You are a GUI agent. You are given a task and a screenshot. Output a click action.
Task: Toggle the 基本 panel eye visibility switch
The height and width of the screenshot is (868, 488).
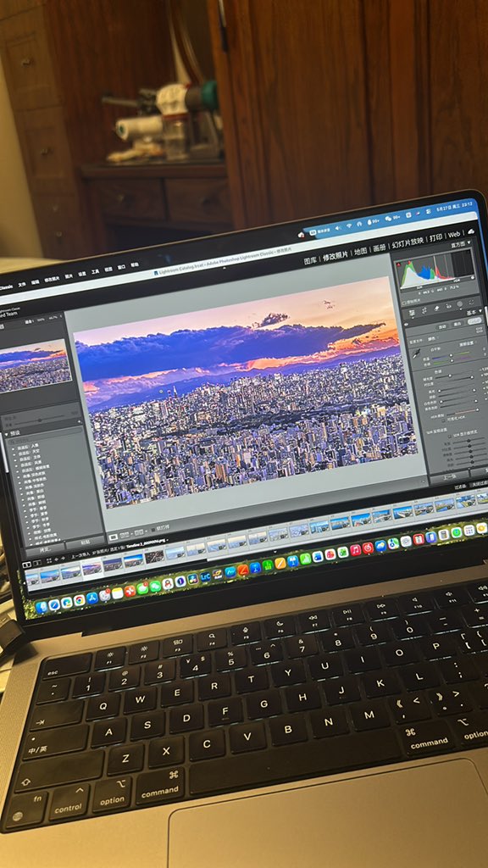[406, 325]
